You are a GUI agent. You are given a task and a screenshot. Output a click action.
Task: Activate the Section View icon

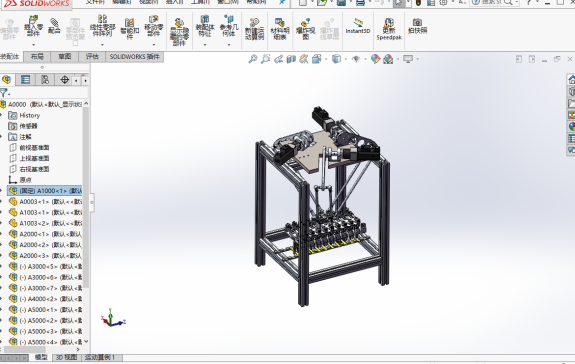tap(291, 59)
